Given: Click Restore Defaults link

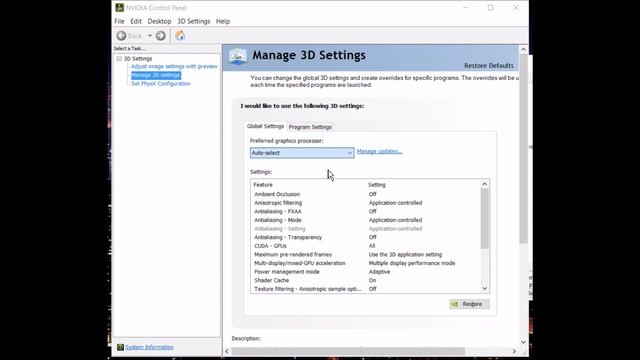Looking at the screenshot, I should point(489,66).
